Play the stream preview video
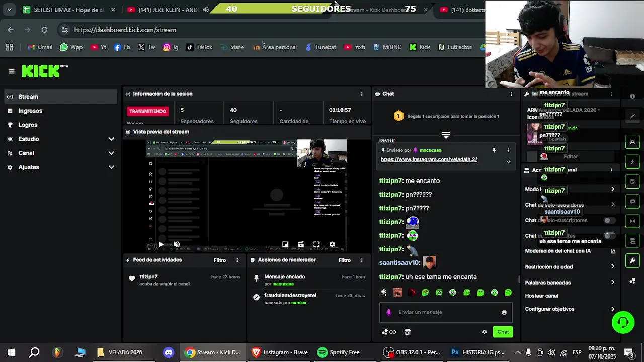 (161, 244)
